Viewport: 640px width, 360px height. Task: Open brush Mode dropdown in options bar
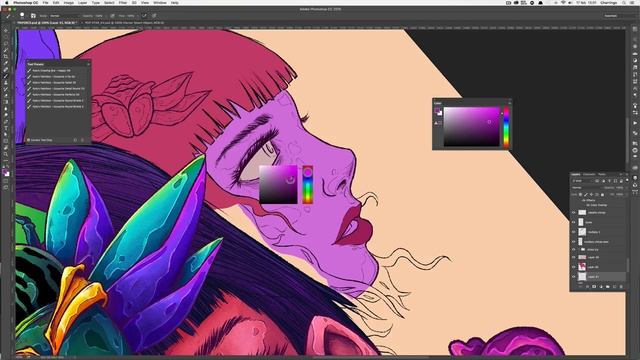(x=64, y=16)
